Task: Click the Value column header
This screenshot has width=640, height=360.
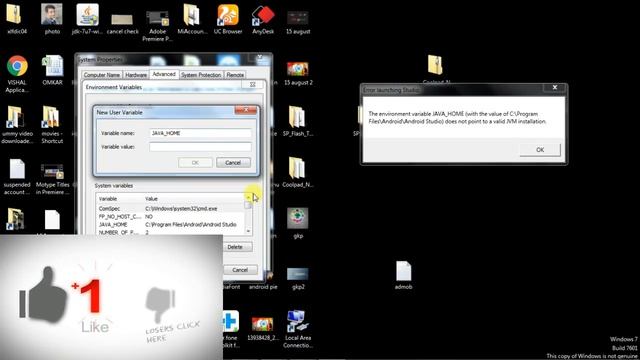Action: click(194, 199)
